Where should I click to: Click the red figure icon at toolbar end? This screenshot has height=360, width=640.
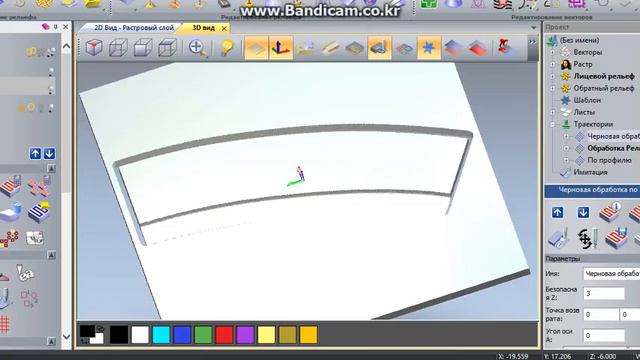(507, 48)
